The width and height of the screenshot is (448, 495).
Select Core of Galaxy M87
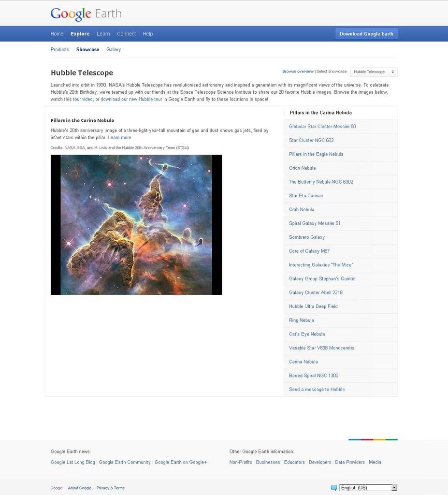[x=341, y=251]
